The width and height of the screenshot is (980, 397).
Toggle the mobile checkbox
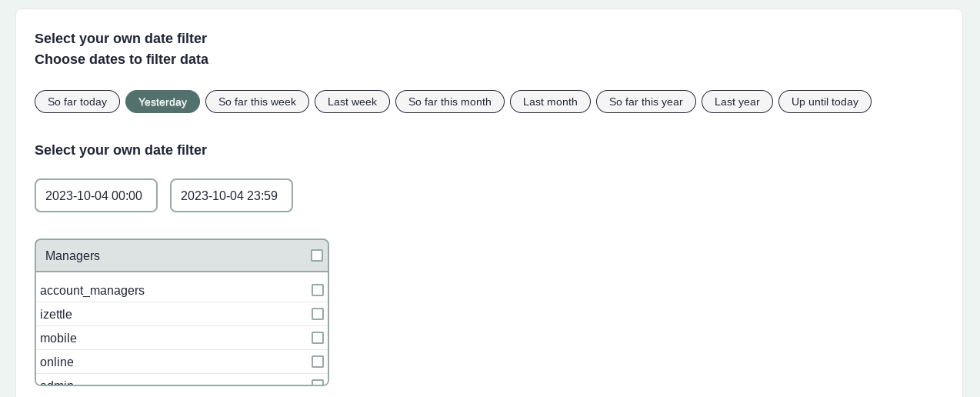(318, 338)
